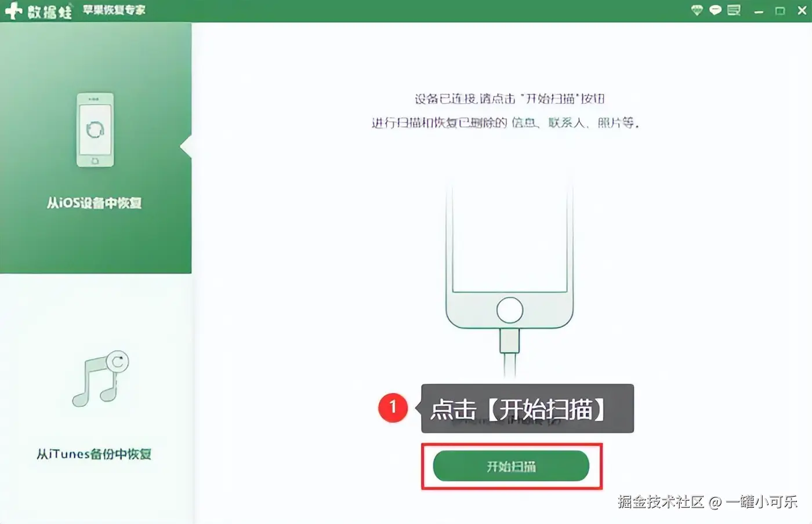Click the green cross app logo
Viewport: 812px width, 524px height.
click(13, 11)
